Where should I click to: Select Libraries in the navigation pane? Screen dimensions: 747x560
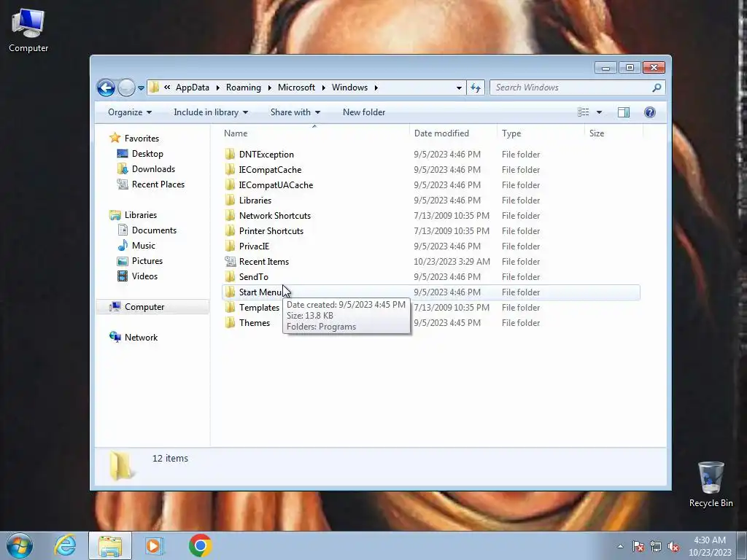pyautogui.click(x=141, y=215)
